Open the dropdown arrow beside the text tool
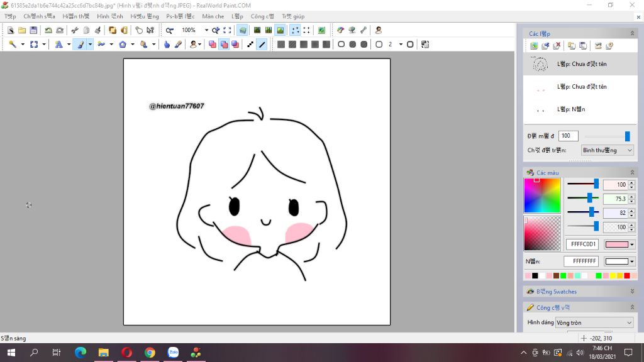 [x=69, y=45]
